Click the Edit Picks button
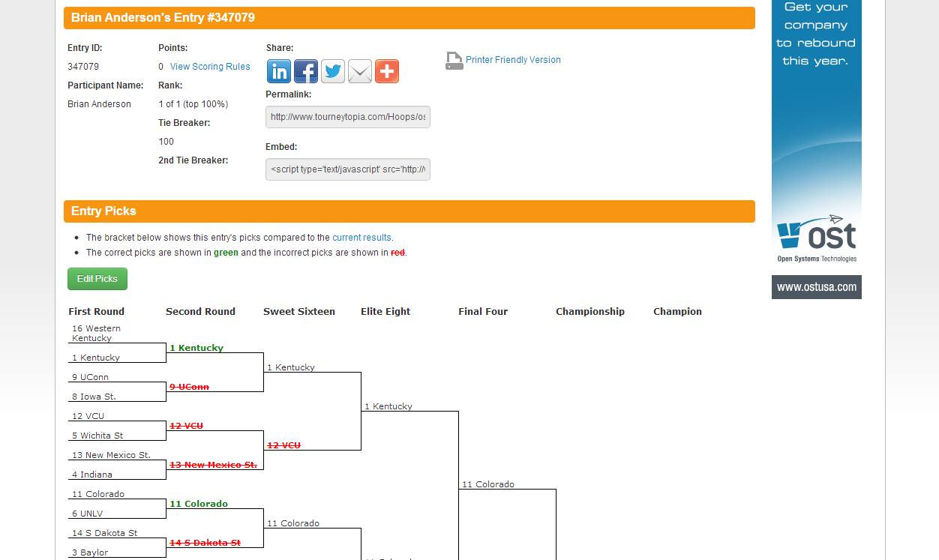Viewport: 939px width, 560px height. coord(97,279)
